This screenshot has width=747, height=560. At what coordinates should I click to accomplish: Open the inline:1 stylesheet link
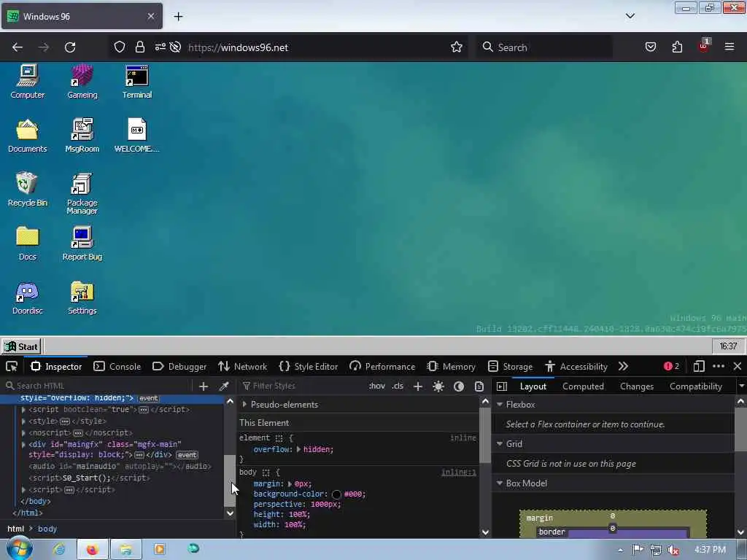pyautogui.click(x=458, y=472)
